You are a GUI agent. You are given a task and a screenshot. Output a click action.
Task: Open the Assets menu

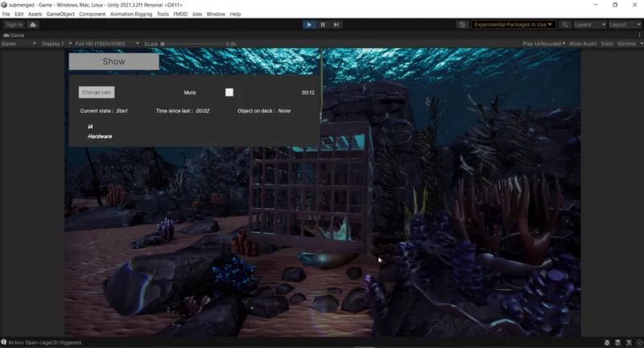point(35,14)
